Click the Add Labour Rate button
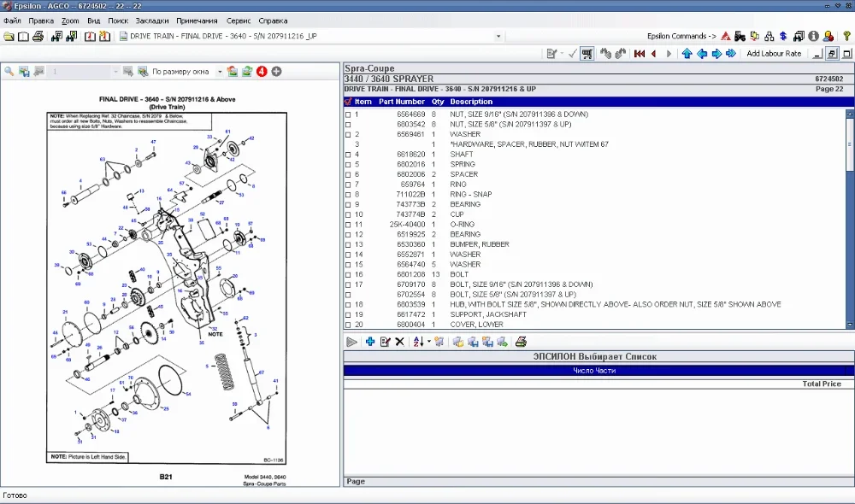This screenshot has height=504, width=855. pos(774,54)
